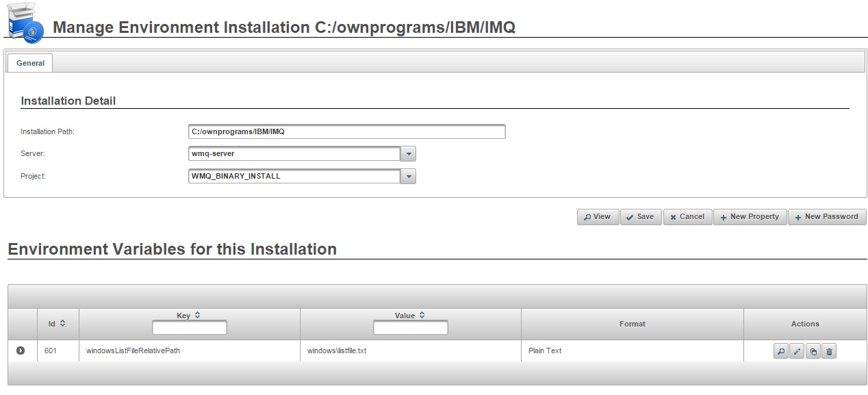868x395 pixels.
Task: Click the wmq-server combo box field
Action: (294, 154)
